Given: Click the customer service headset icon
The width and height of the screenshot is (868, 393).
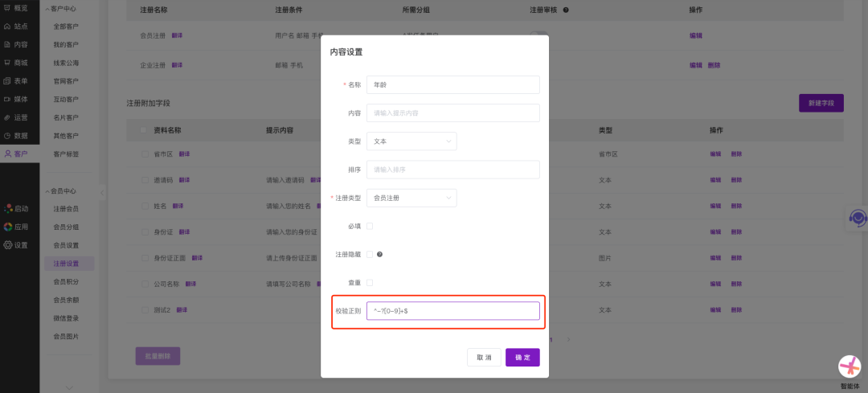Looking at the screenshot, I should pyautogui.click(x=858, y=218).
